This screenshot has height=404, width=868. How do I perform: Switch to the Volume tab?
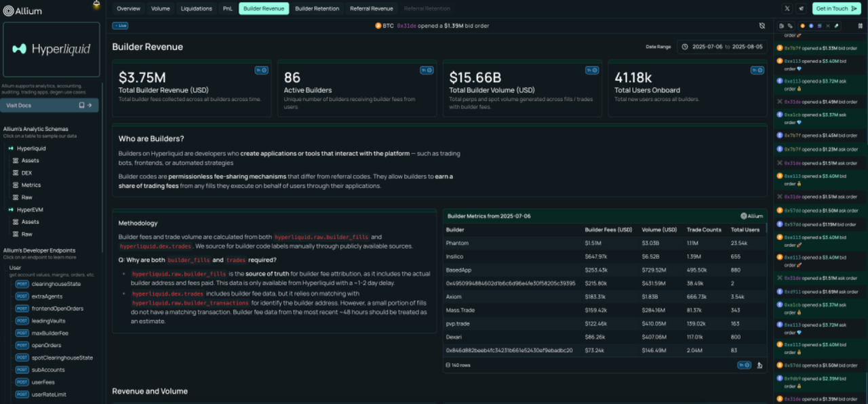pyautogui.click(x=161, y=9)
